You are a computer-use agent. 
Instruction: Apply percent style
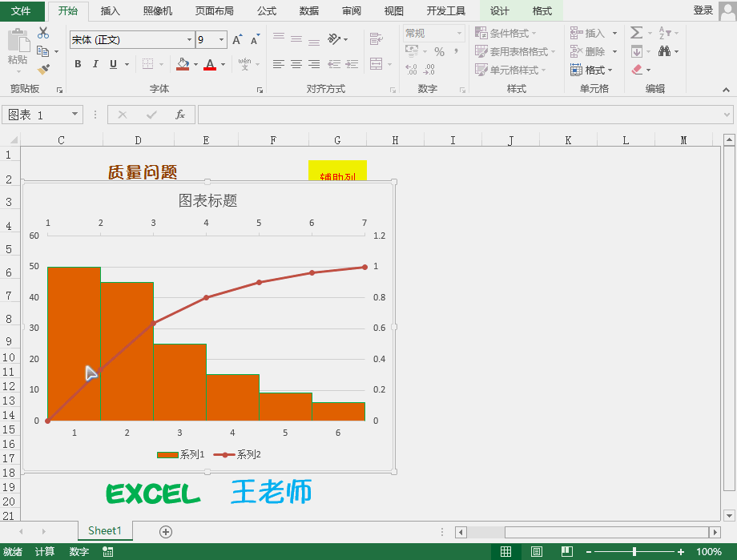[x=440, y=52]
